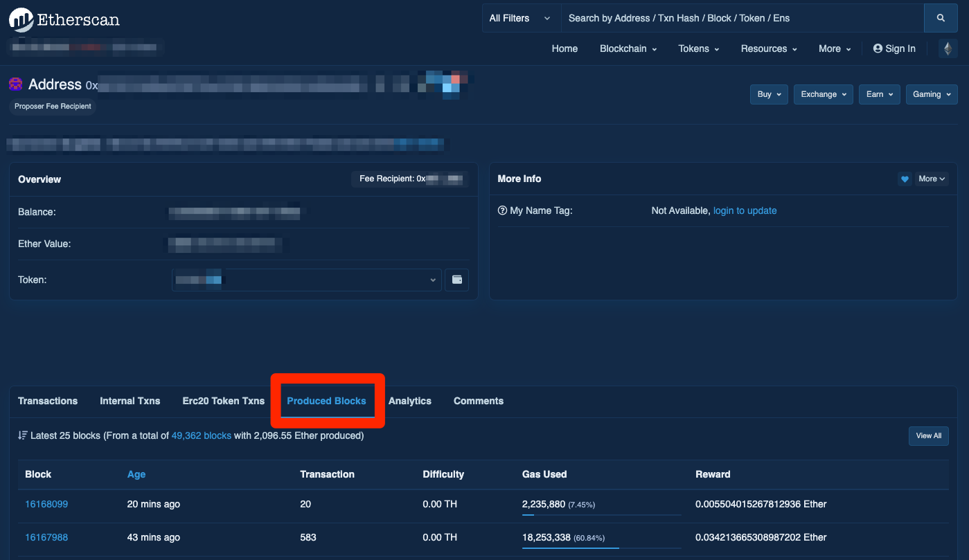Open the More dropdown in the More Info panel

[x=932, y=179]
